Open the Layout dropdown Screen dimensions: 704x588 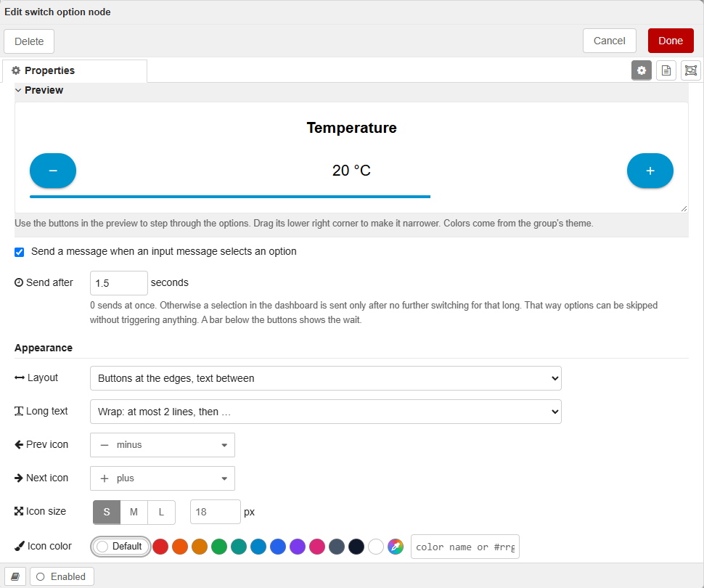pyautogui.click(x=326, y=378)
